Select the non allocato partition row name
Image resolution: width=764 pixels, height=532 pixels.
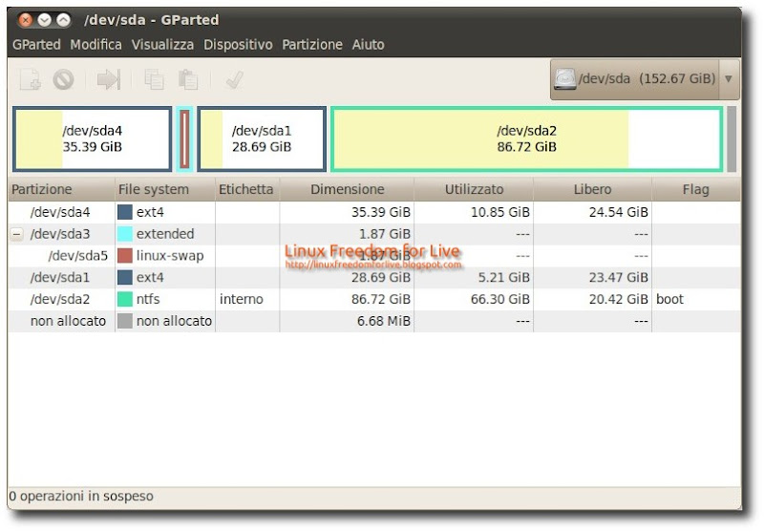pyautogui.click(x=68, y=321)
